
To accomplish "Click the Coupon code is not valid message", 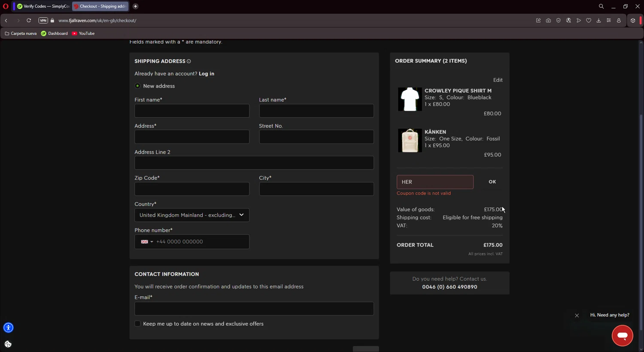I will pyautogui.click(x=424, y=194).
